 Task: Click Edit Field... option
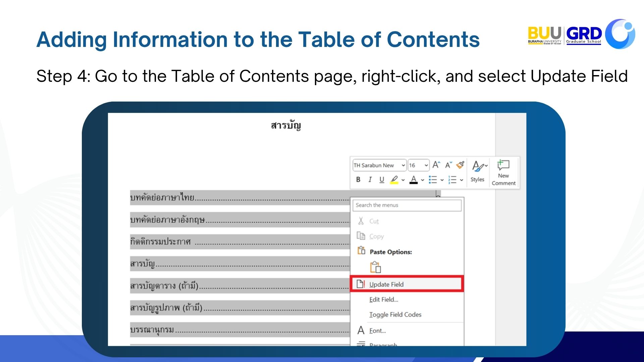383,300
